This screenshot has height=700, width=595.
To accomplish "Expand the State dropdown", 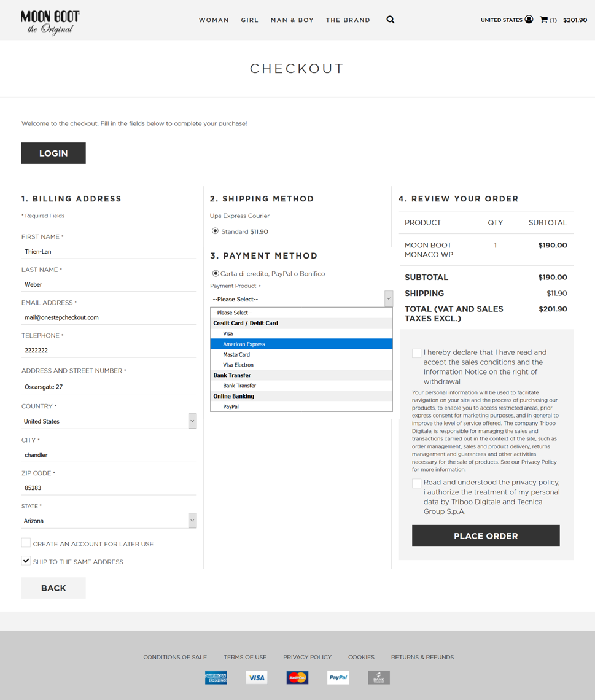I will [x=109, y=521].
